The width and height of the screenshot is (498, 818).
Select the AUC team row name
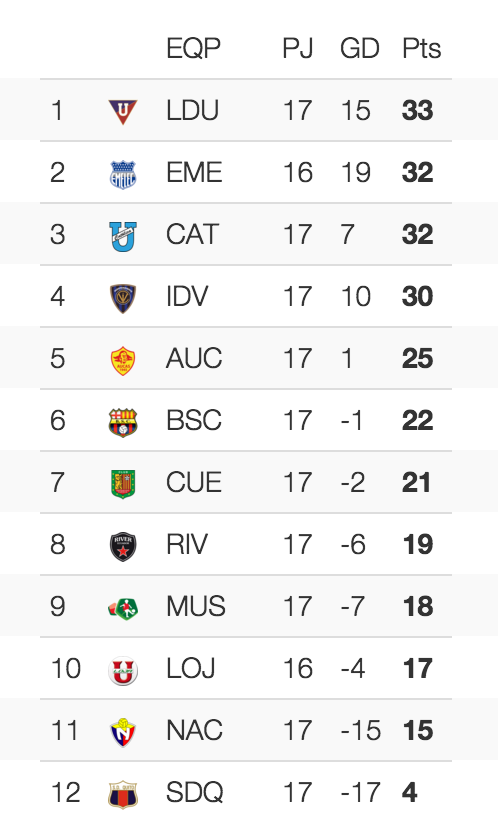[x=194, y=358]
